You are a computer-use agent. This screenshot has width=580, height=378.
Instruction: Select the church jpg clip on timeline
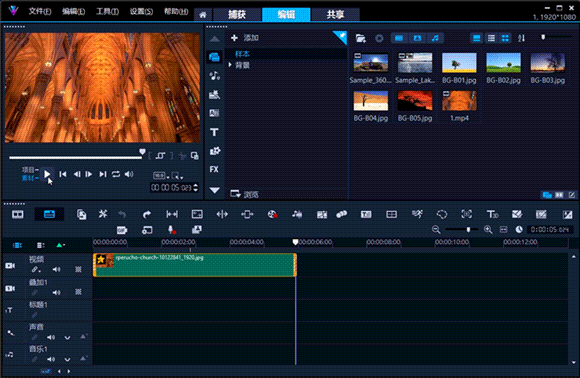click(x=195, y=265)
